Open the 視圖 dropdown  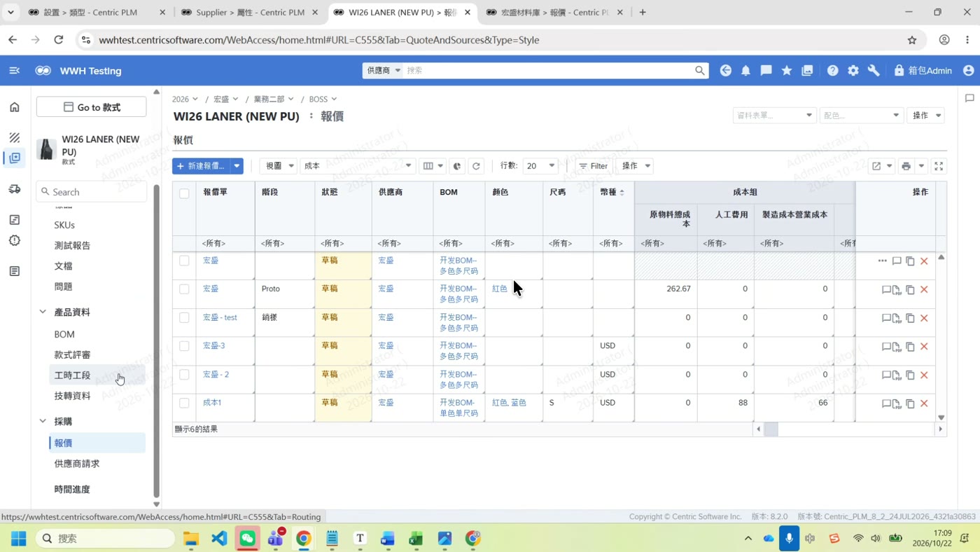[x=278, y=166]
